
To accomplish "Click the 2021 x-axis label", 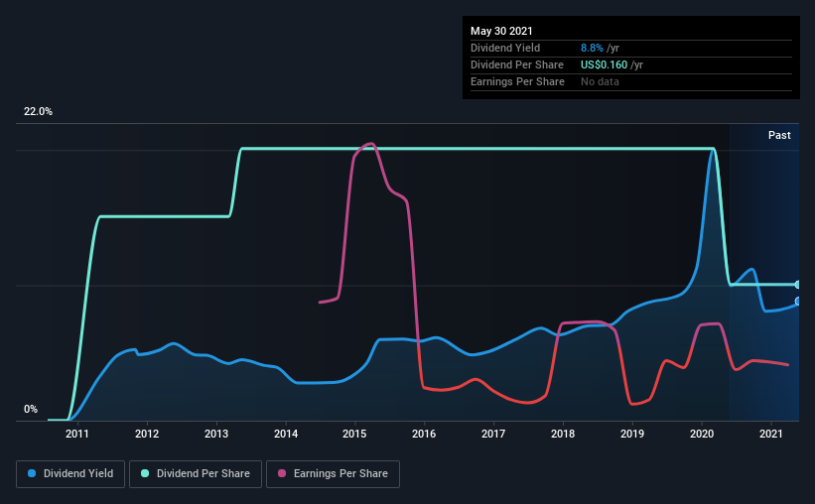I will 770,434.
